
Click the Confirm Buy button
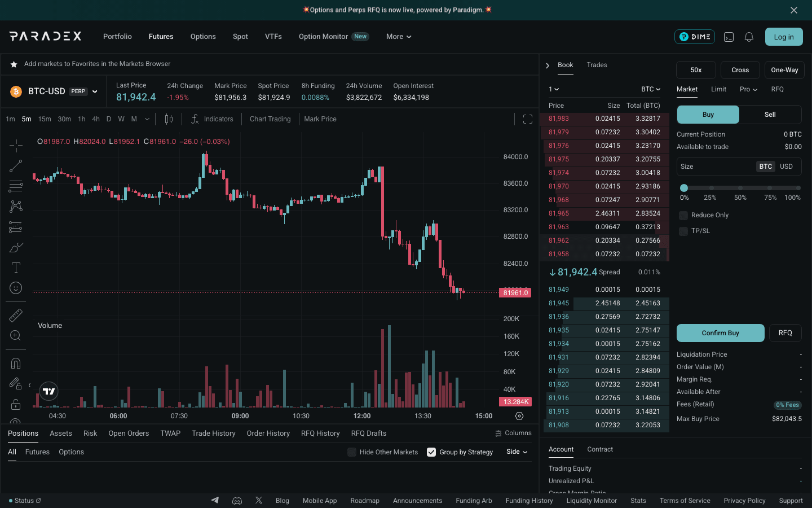[721, 333]
